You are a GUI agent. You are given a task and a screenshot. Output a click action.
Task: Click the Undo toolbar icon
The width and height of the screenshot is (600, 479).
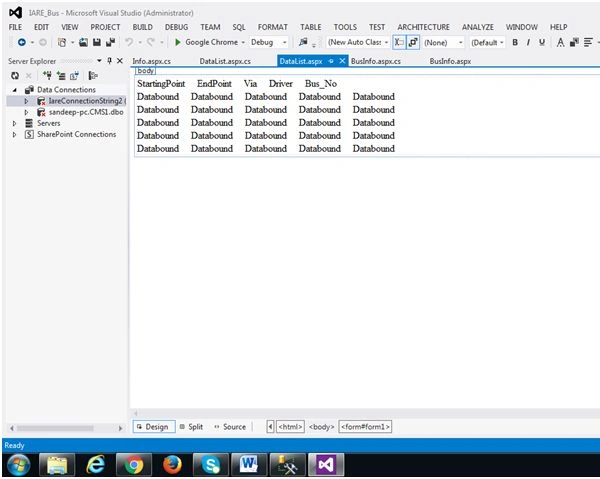point(129,42)
